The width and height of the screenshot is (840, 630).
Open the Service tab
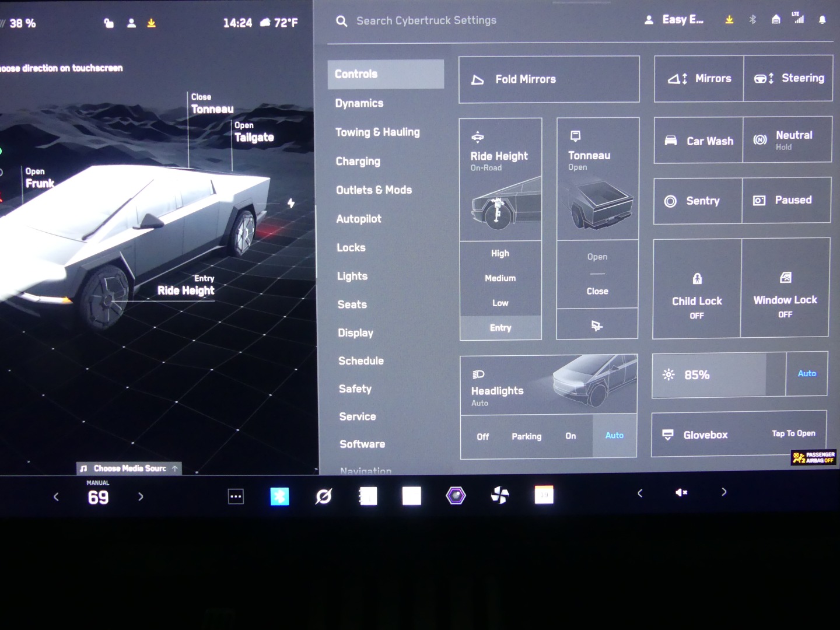point(358,417)
